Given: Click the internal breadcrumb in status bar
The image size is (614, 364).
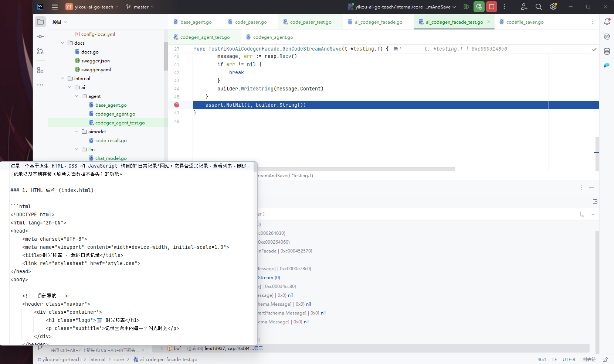Looking at the screenshot, I should 97,360.
